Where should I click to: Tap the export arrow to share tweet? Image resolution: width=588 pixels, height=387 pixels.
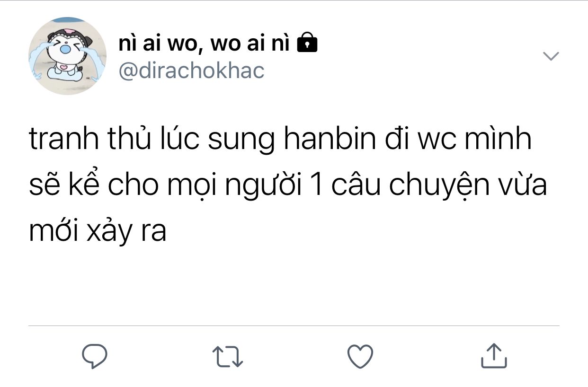tap(494, 356)
